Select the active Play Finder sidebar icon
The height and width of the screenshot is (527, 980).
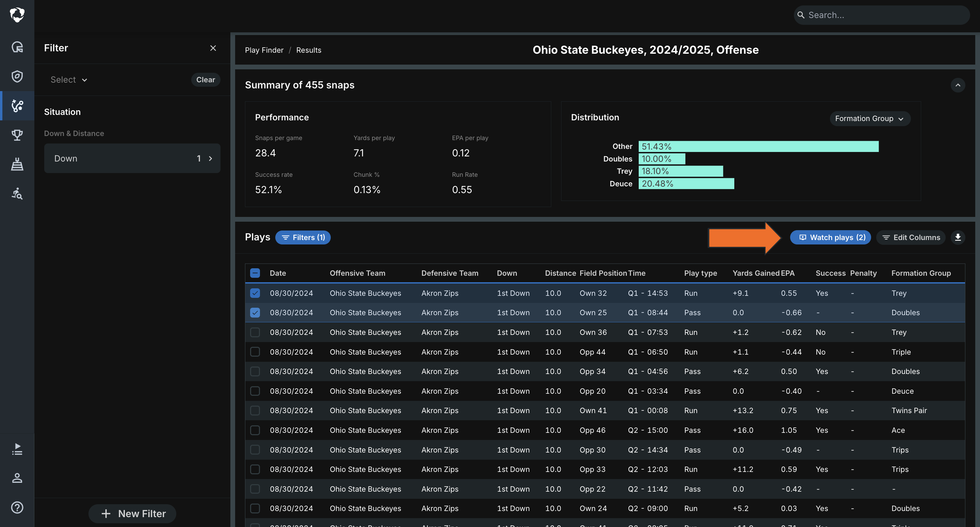[x=17, y=106]
